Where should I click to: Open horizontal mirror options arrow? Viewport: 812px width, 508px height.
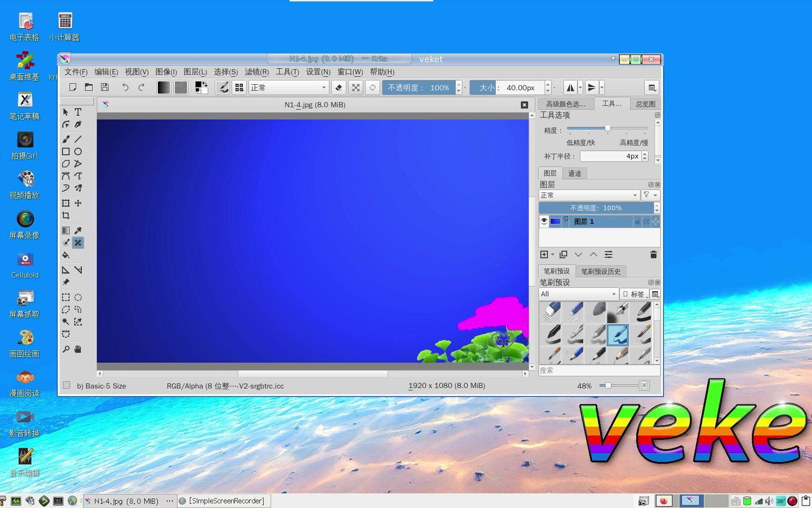tap(580, 87)
